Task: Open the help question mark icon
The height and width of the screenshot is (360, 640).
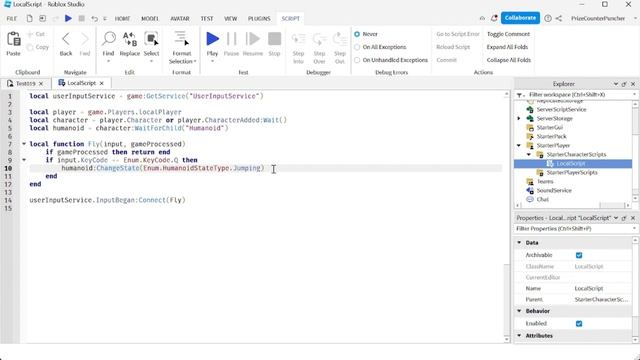Action: (x=548, y=18)
